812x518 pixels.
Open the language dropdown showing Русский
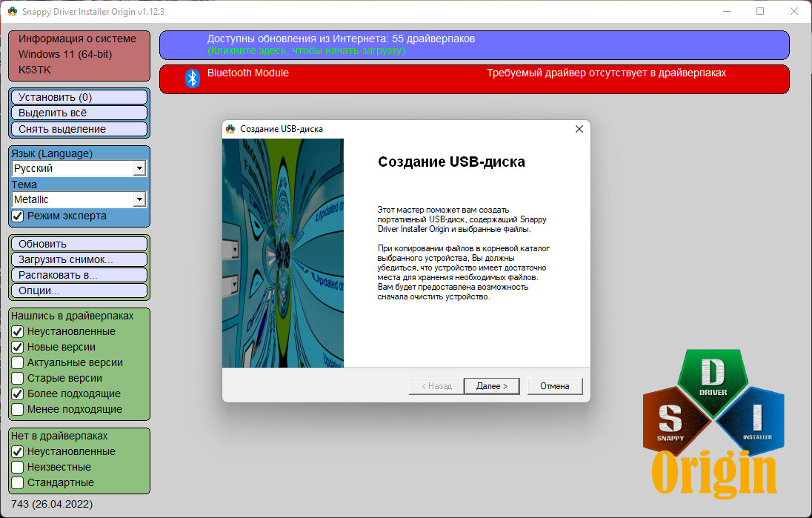pos(79,168)
